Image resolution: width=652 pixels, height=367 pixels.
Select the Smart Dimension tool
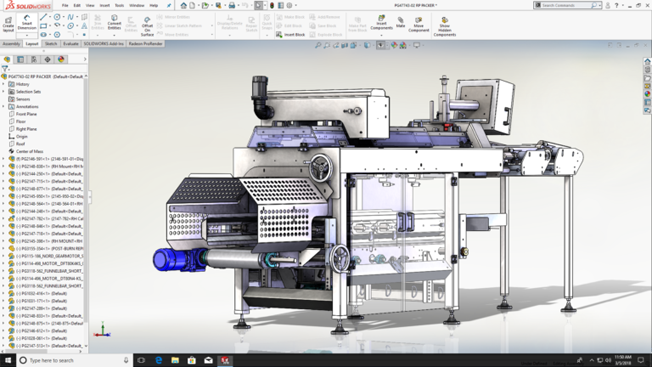coord(27,23)
